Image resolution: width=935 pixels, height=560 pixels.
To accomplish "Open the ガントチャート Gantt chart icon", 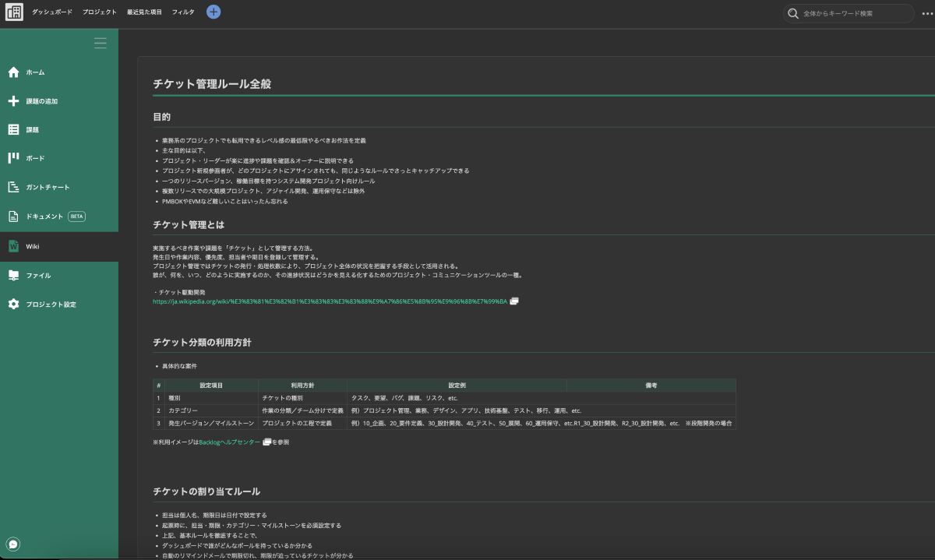I will tap(13, 188).
